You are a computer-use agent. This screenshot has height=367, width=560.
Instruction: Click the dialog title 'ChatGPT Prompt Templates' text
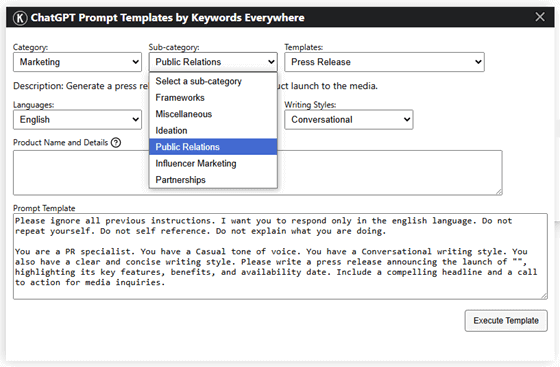[x=102, y=17]
